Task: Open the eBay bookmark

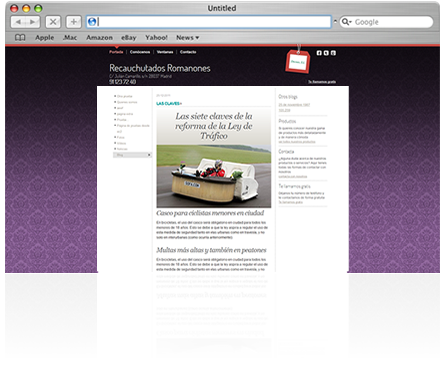Action: coord(129,38)
